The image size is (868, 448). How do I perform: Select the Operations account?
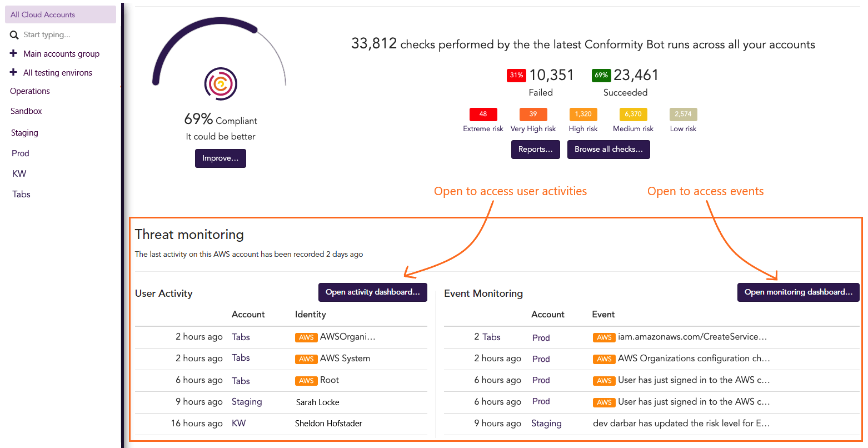click(30, 91)
